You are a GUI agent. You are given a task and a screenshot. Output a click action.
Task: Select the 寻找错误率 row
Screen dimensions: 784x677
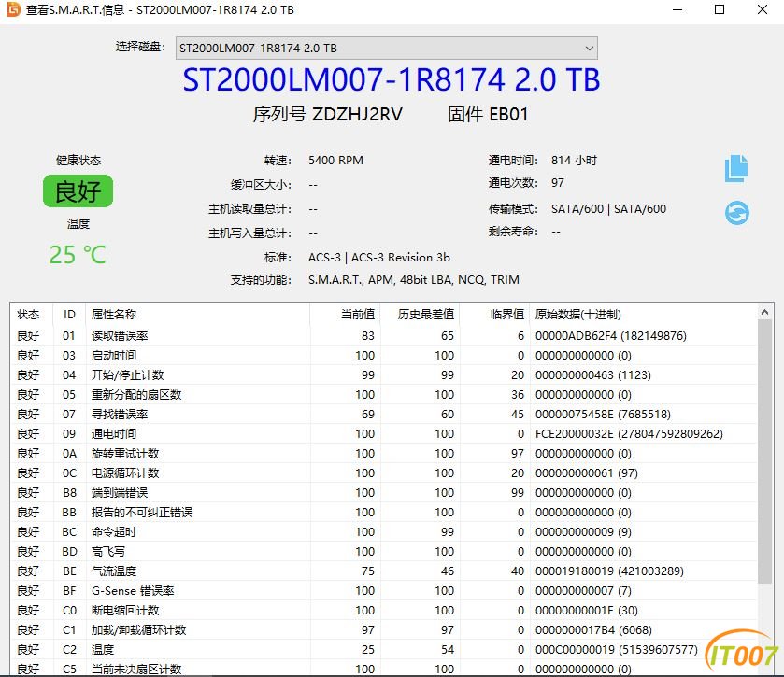tap(383, 415)
